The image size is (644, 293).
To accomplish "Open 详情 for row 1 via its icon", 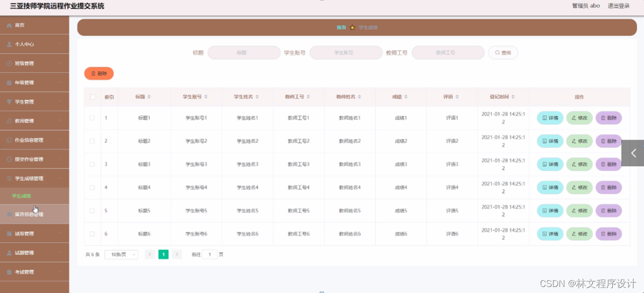I will point(544,118).
